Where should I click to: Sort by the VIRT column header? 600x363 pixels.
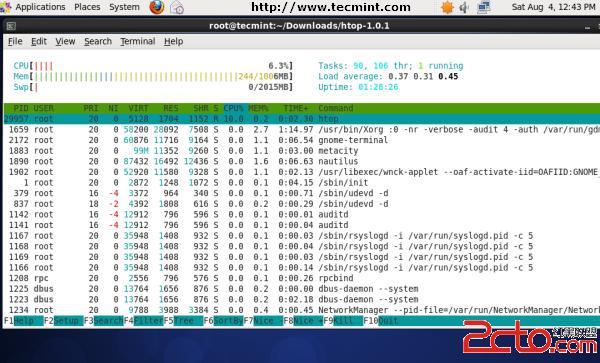pyautogui.click(x=138, y=108)
